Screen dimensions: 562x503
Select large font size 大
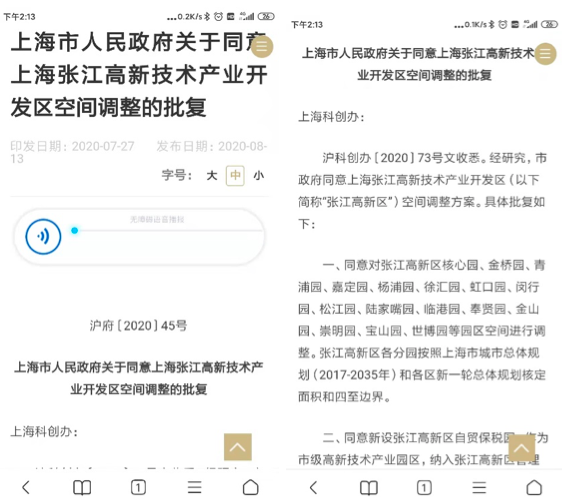[x=212, y=176]
